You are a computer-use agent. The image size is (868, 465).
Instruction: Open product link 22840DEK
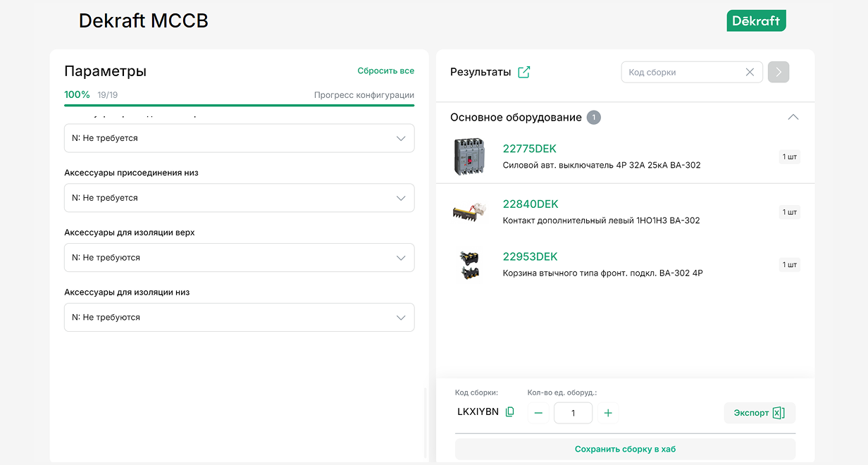[x=530, y=204]
